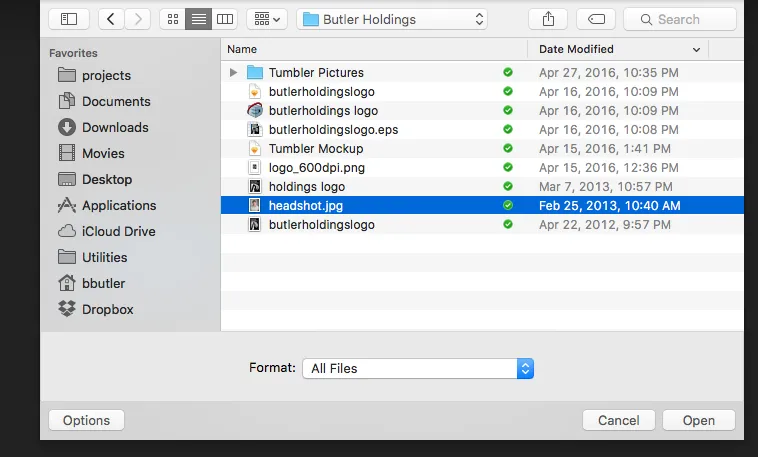Click the sync checkmark beside Tumbler Pictures

508,73
